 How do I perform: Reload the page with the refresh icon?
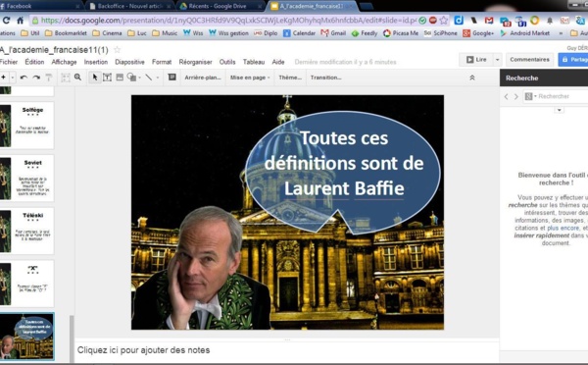(x=7, y=20)
